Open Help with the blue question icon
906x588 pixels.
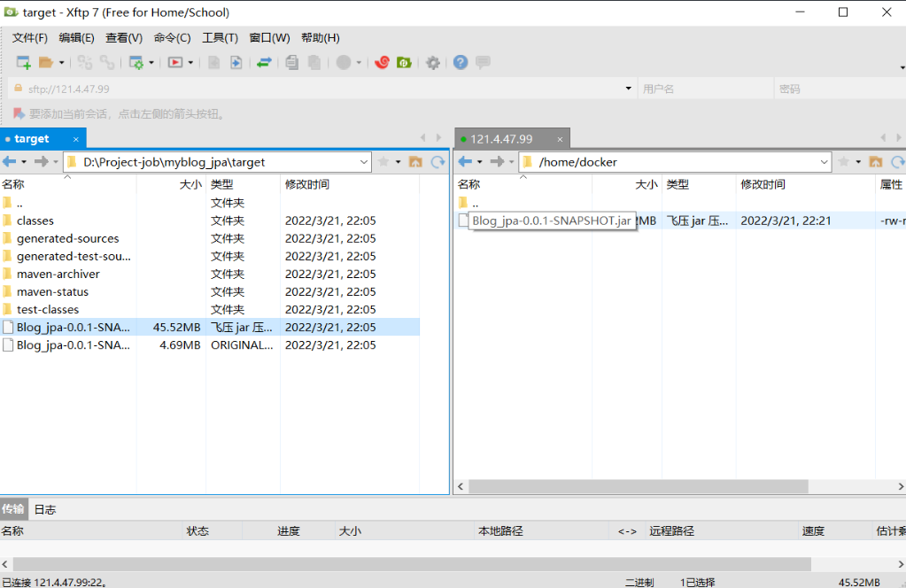point(461,62)
